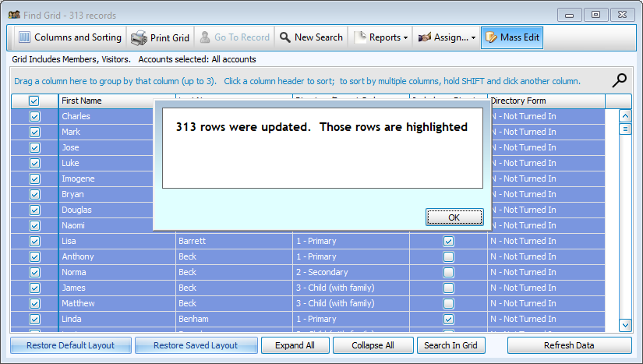Start a New Search with magnifier icon

tap(285, 37)
